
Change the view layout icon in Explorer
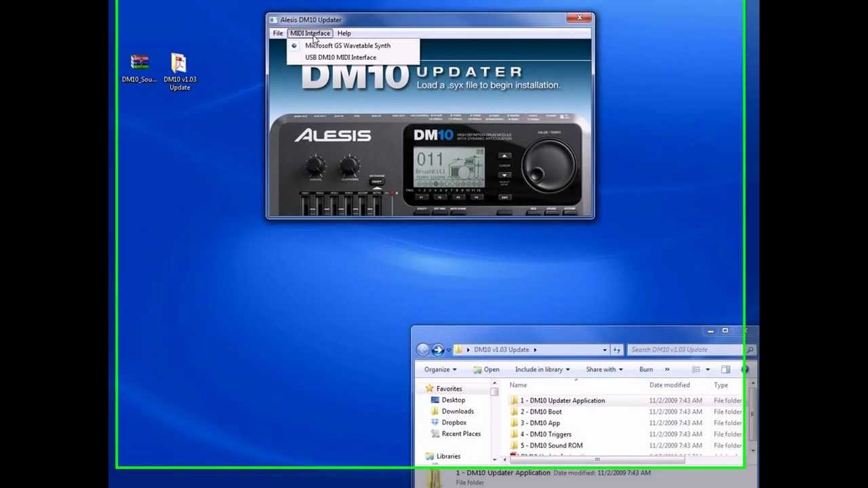696,369
